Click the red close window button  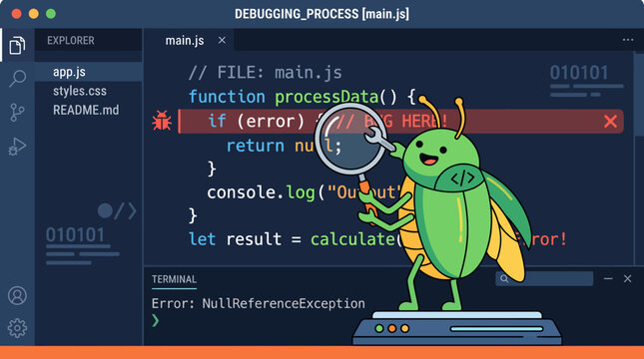tap(16, 14)
